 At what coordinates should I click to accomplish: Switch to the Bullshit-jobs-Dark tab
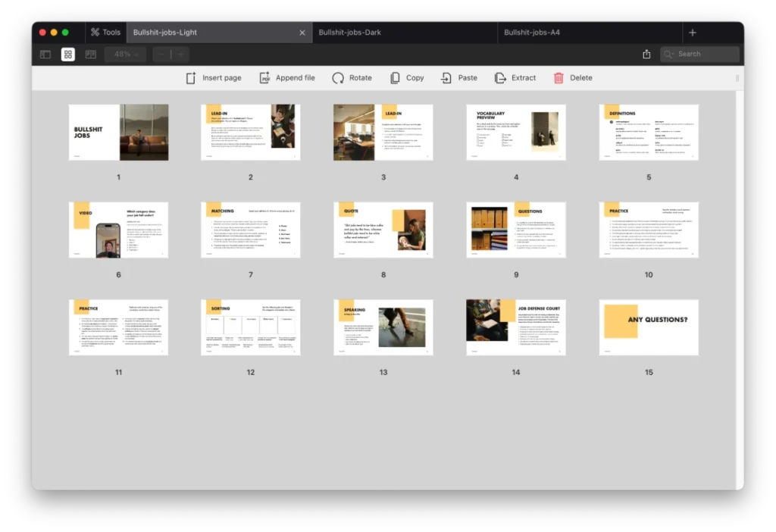coord(349,33)
